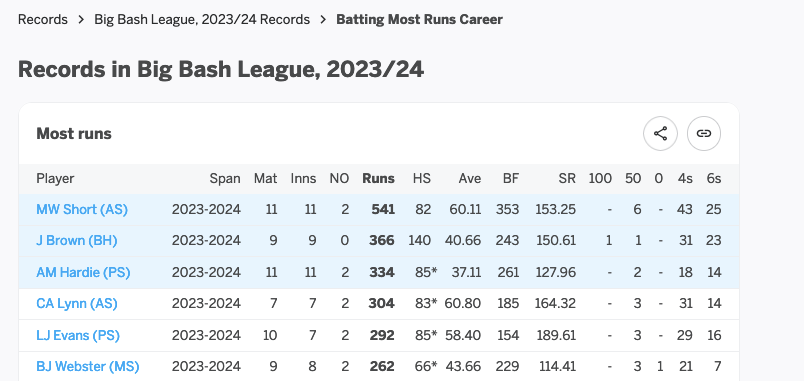Click the SR column header

click(x=567, y=178)
